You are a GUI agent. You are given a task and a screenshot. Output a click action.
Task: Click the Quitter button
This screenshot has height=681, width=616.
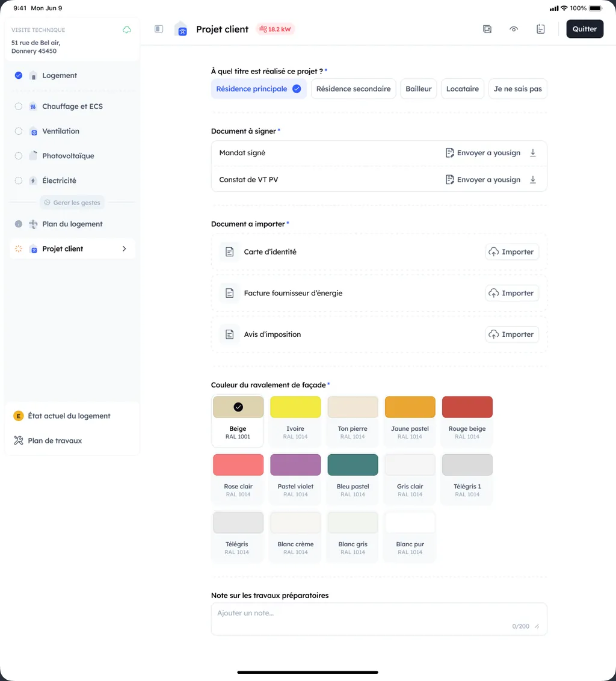[x=584, y=29]
